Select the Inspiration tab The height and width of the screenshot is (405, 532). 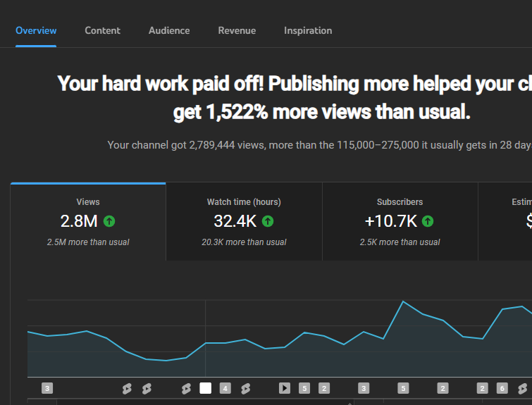(308, 30)
